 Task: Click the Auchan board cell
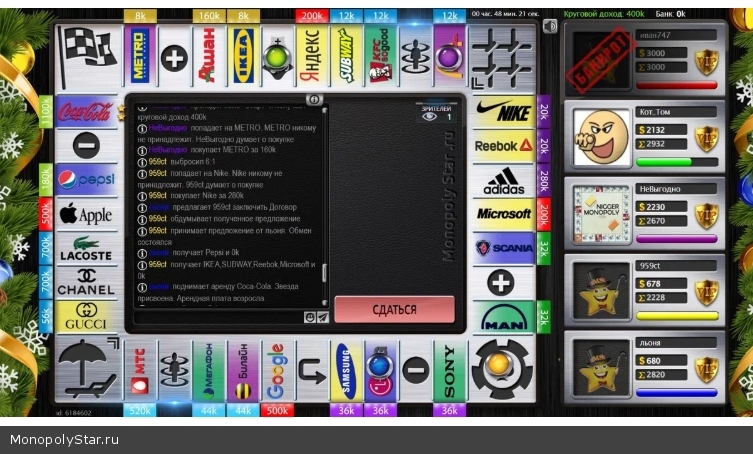209,56
